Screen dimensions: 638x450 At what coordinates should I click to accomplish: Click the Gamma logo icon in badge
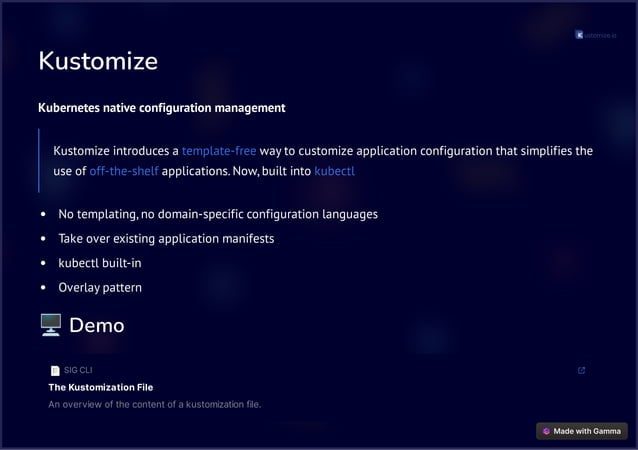(546, 431)
